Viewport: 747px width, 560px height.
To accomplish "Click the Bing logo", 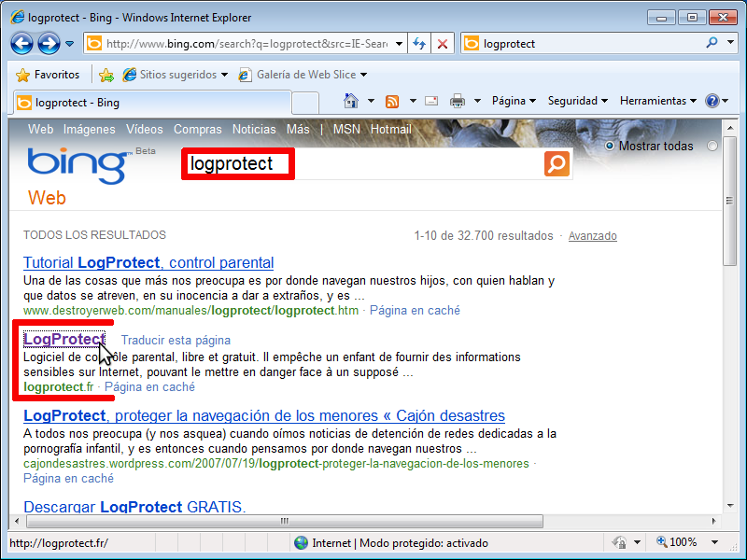I will (x=80, y=165).
